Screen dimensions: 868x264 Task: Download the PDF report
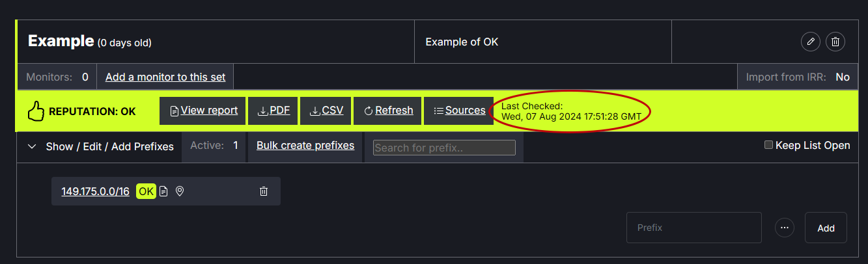[x=273, y=111]
